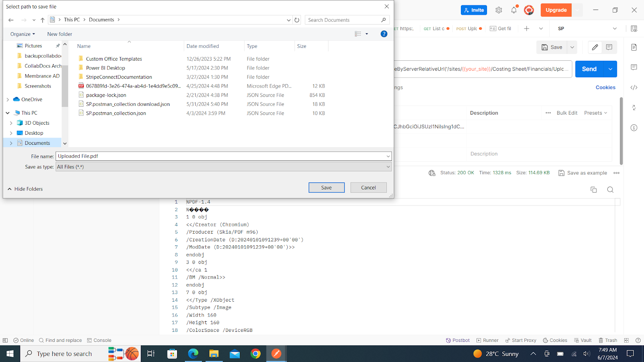Screen dimensions: 644x362
Task: Hide Folders in the save dialog
Action: click(x=25, y=189)
